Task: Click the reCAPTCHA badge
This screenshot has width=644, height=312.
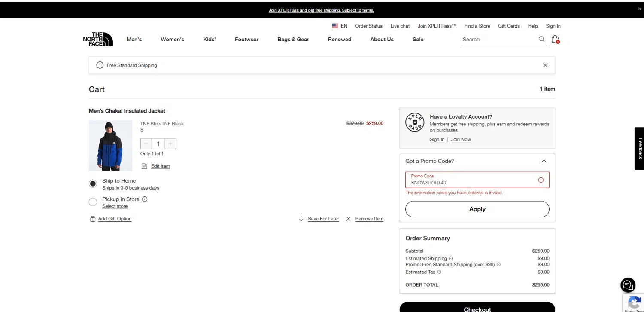Action: pyautogui.click(x=634, y=303)
